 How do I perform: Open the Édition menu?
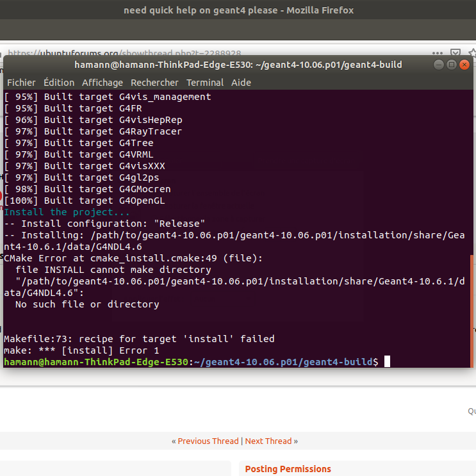click(59, 83)
